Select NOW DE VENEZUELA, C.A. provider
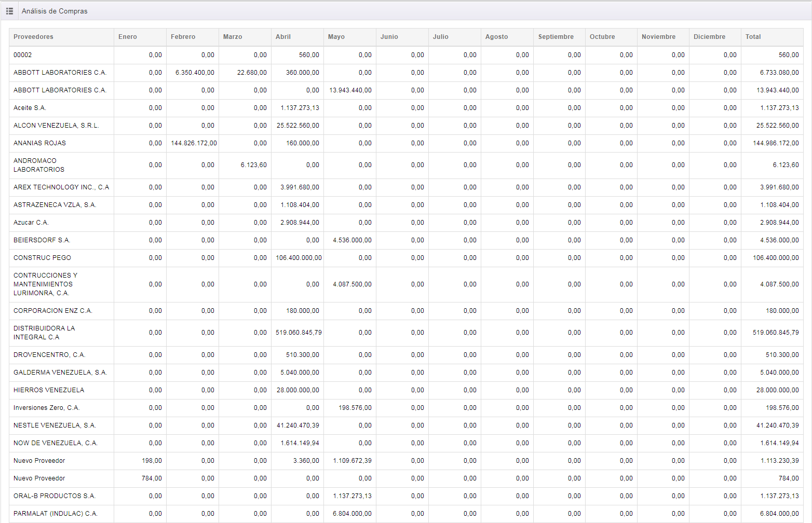The image size is (812, 523). tap(56, 443)
